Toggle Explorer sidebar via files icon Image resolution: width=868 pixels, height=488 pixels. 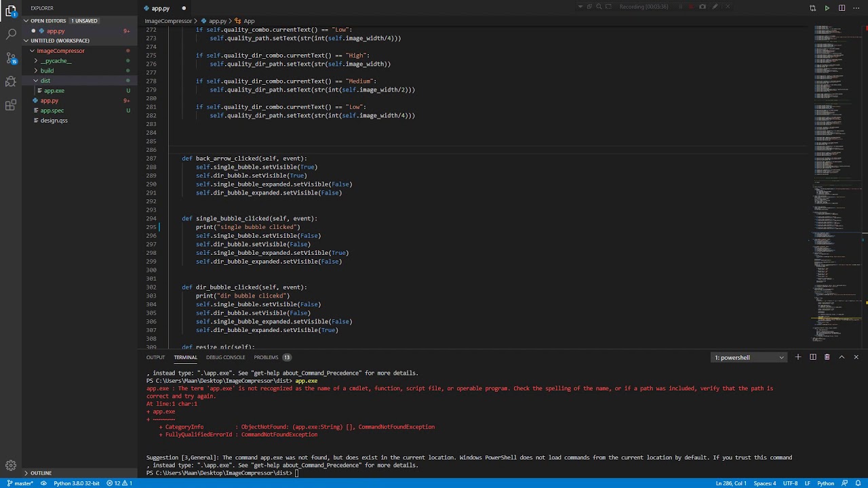(x=11, y=10)
